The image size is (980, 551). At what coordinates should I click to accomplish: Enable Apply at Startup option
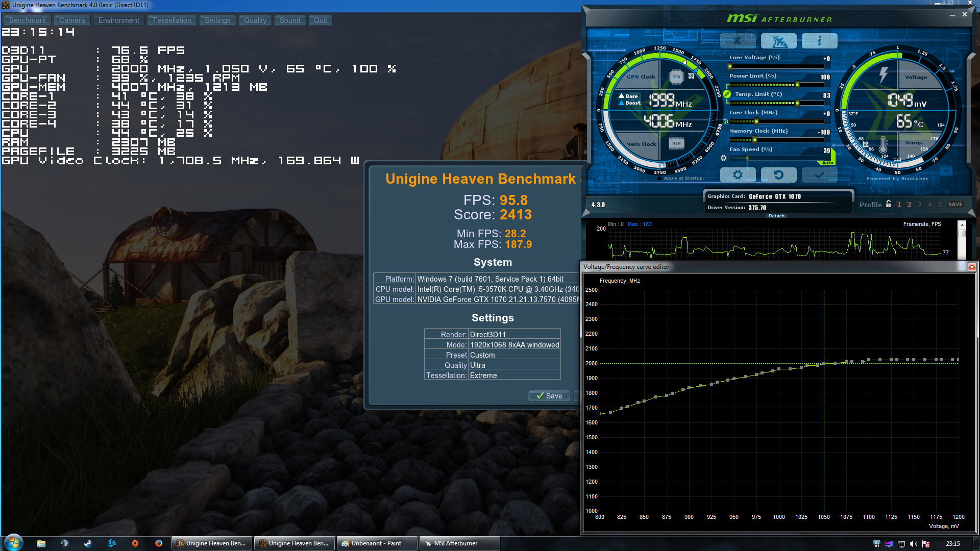pyautogui.click(x=660, y=179)
